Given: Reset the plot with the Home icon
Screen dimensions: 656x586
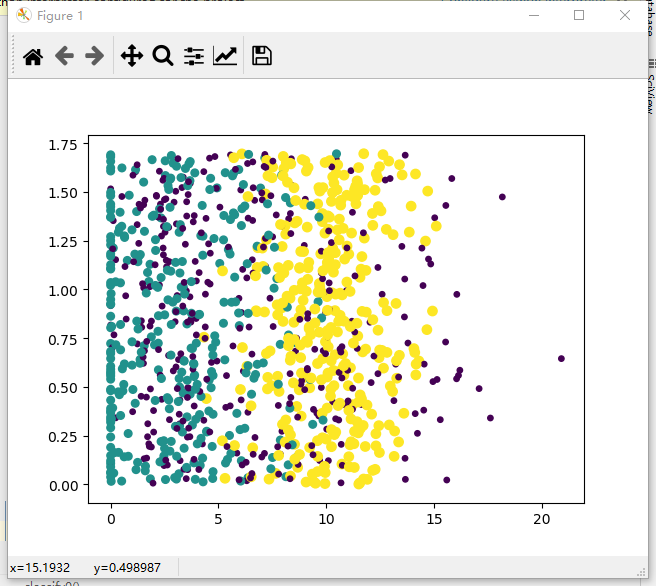Looking at the screenshot, I should point(33,56).
